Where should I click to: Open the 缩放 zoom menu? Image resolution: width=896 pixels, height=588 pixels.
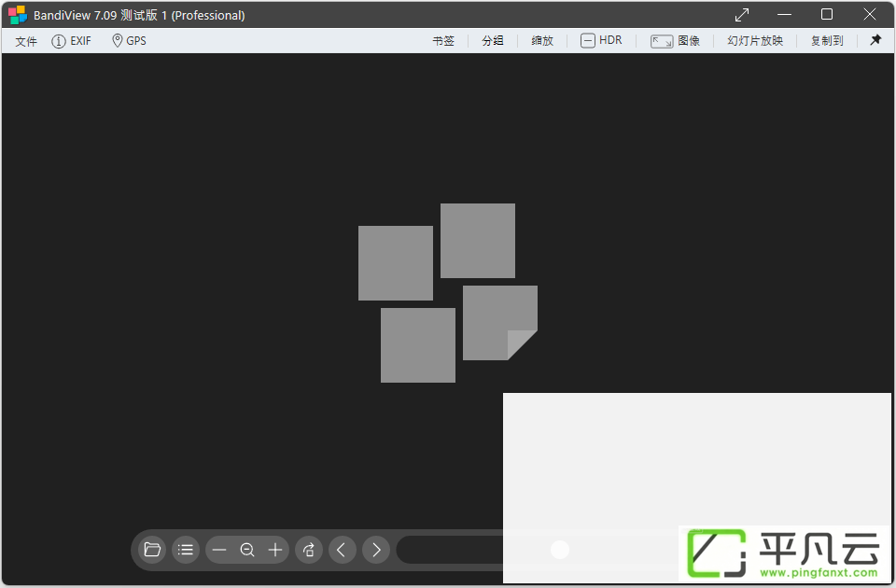point(542,40)
